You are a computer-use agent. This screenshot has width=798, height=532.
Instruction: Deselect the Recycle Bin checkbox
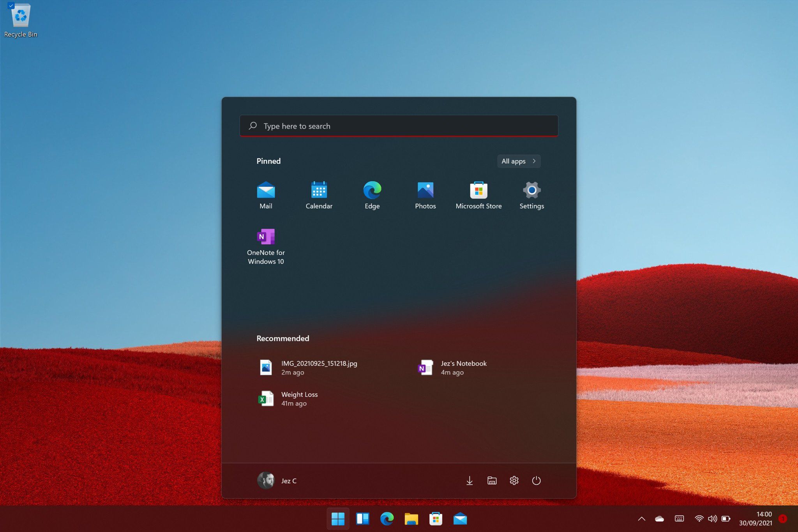click(x=11, y=6)
